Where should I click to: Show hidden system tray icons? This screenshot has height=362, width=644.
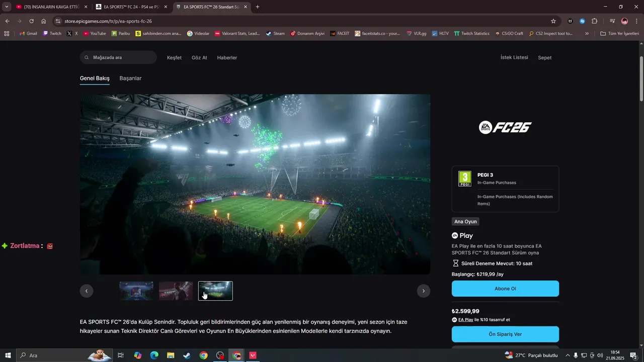(568, 355)
